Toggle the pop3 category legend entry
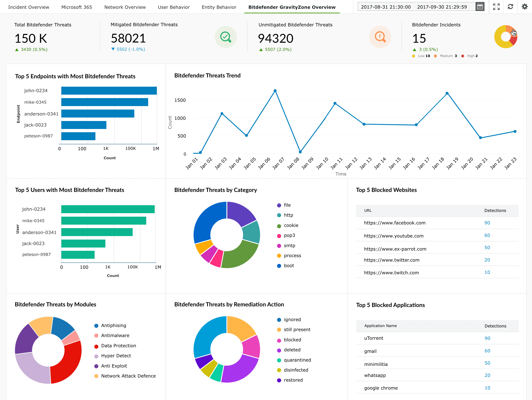The height and width of the screenshot is (400, 532). (286, 235)
